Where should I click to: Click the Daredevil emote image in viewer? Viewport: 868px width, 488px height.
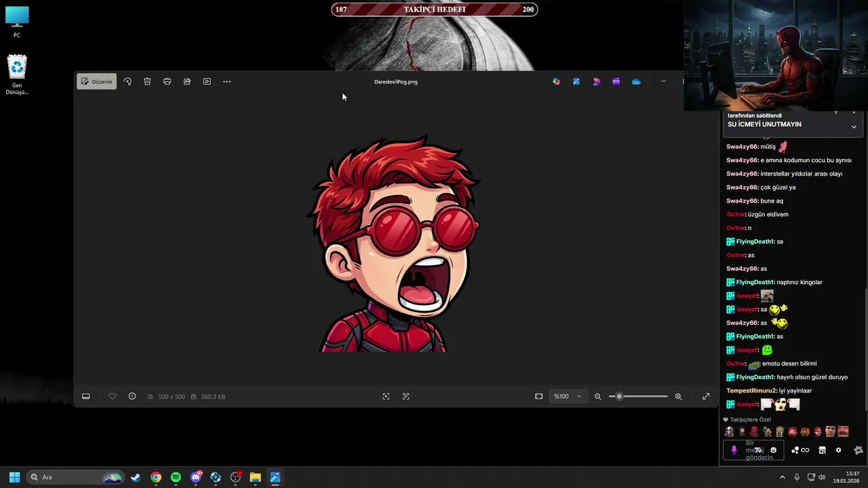[x=395, y=243]
